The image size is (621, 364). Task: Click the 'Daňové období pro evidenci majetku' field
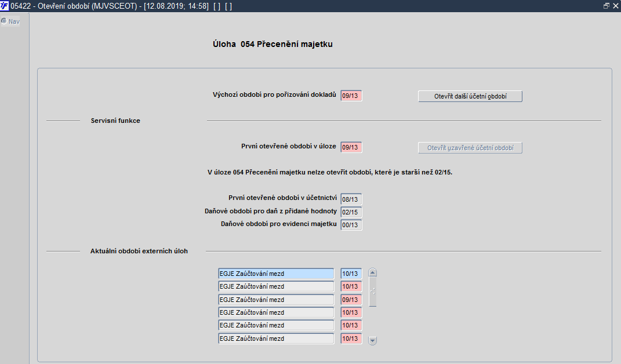[351, 224]
